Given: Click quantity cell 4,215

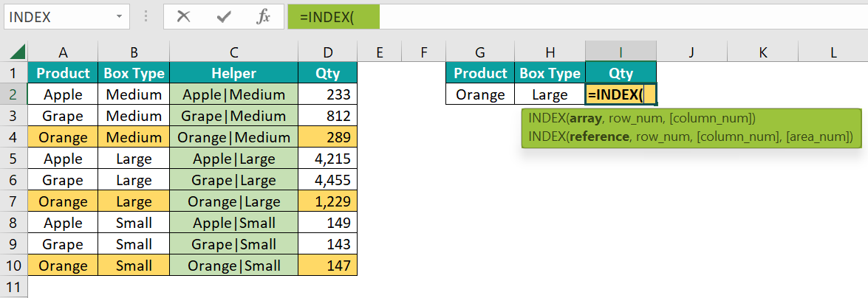Looking at the screenshot, I should click(x=328, y=159).
